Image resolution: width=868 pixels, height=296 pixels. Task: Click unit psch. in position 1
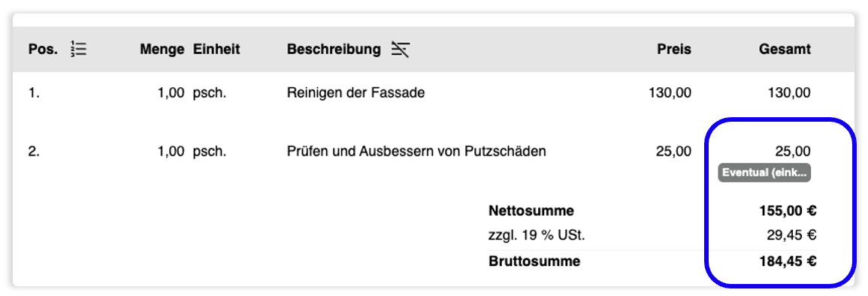[210, 93]
